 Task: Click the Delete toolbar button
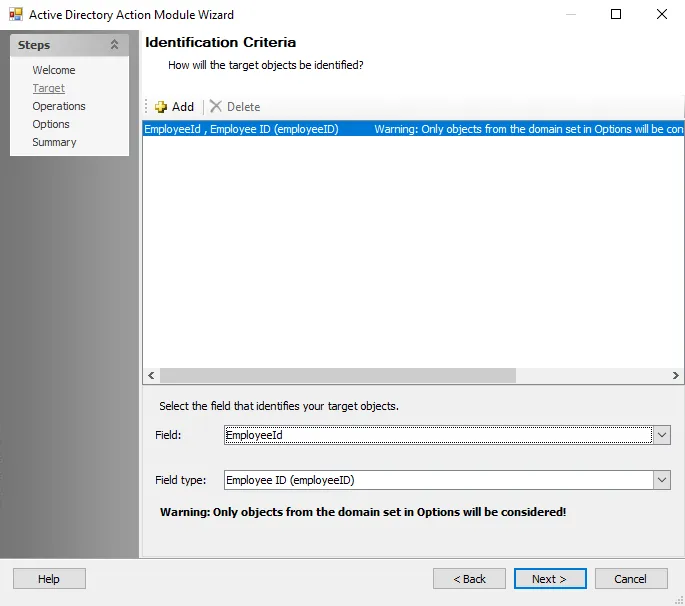click(235, 107)
